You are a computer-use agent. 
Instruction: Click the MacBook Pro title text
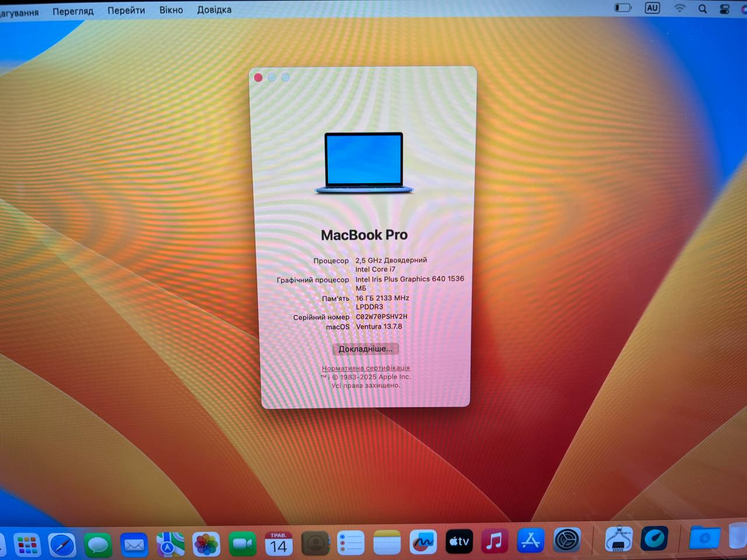(364, 235)
